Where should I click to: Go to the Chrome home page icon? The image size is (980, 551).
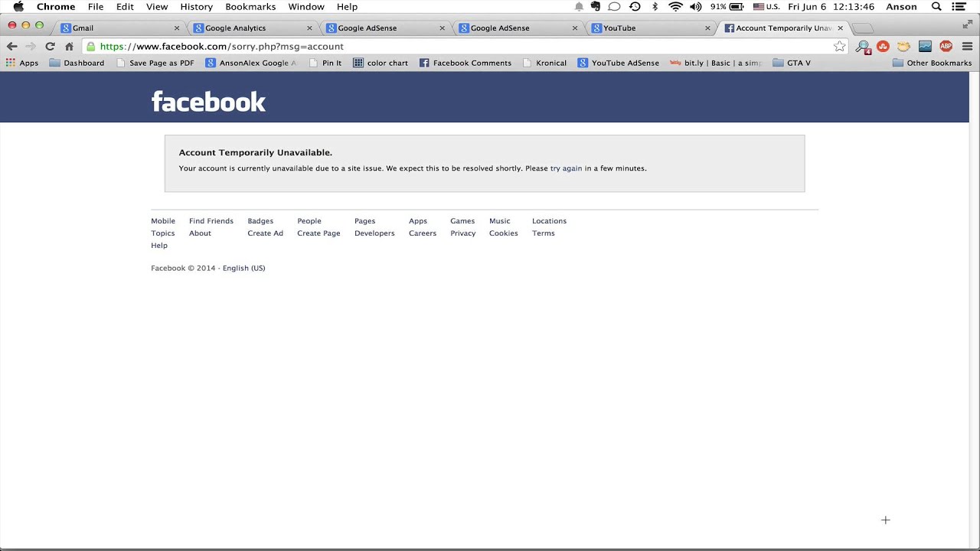69,46
